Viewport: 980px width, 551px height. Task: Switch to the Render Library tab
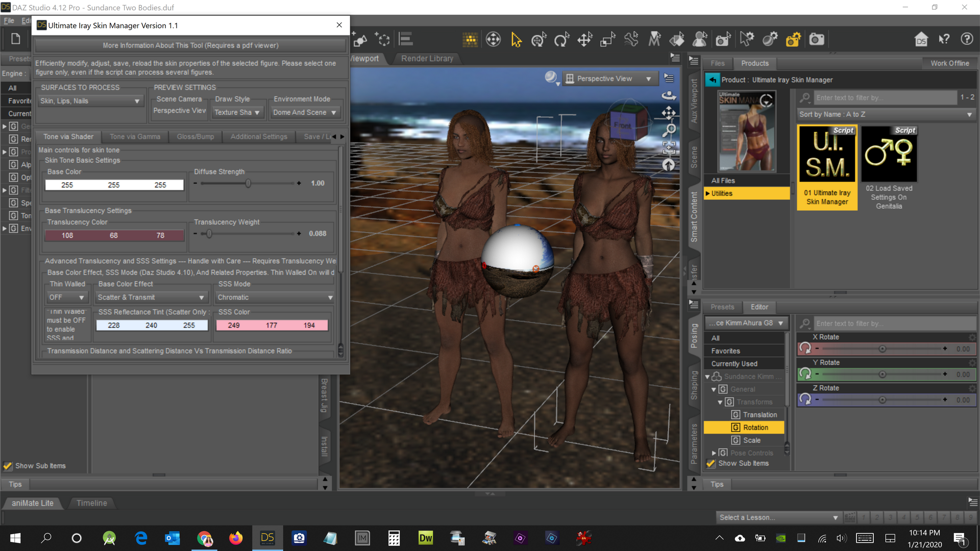point(427,58)
